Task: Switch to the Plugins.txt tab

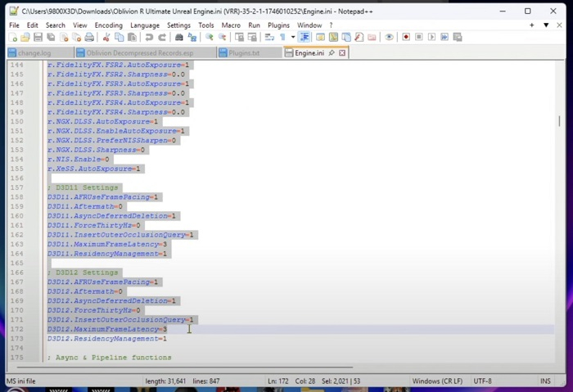Action: [x=244, y=53]
